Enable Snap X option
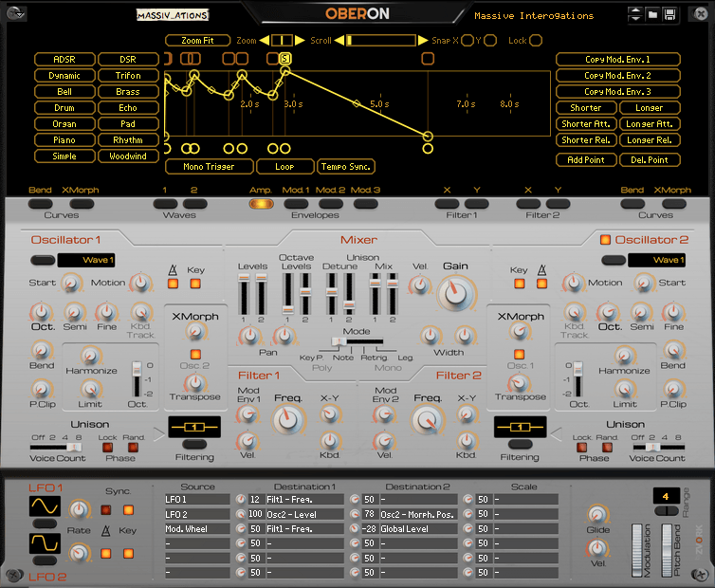 (467, 41)
